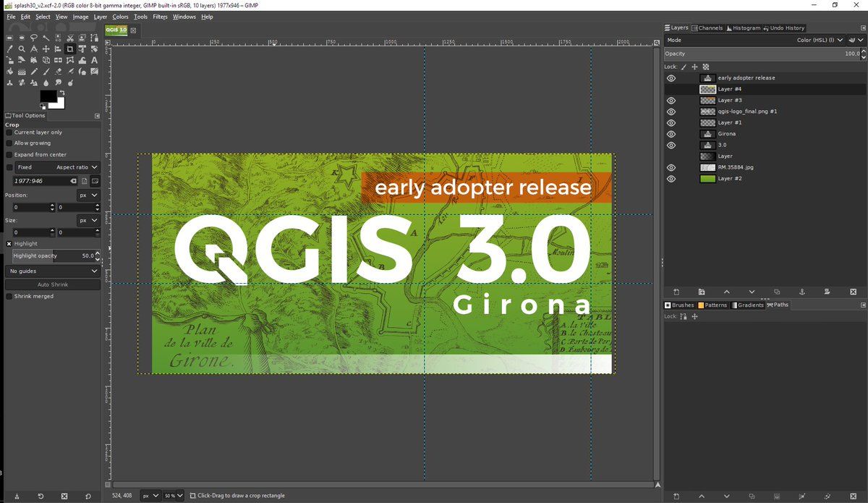Select the Bucket Fill tool
The width and height of the screenshot is (868, 503).
[10, 72]
